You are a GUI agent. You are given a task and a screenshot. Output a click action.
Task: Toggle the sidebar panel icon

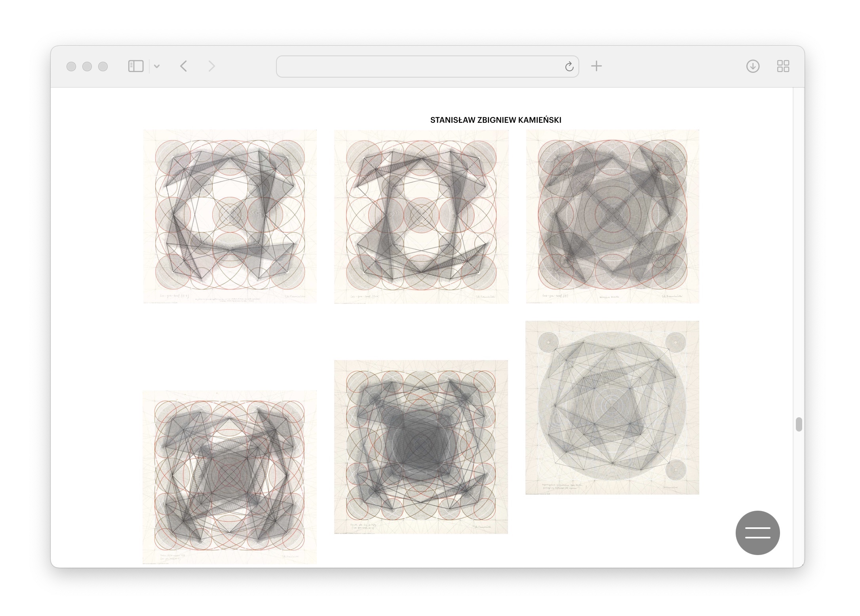click(135, 66)
